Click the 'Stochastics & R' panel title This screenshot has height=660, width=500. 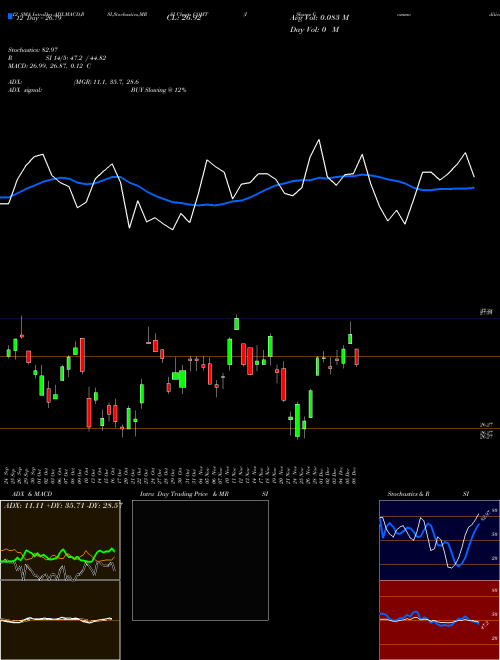point(408,494)
